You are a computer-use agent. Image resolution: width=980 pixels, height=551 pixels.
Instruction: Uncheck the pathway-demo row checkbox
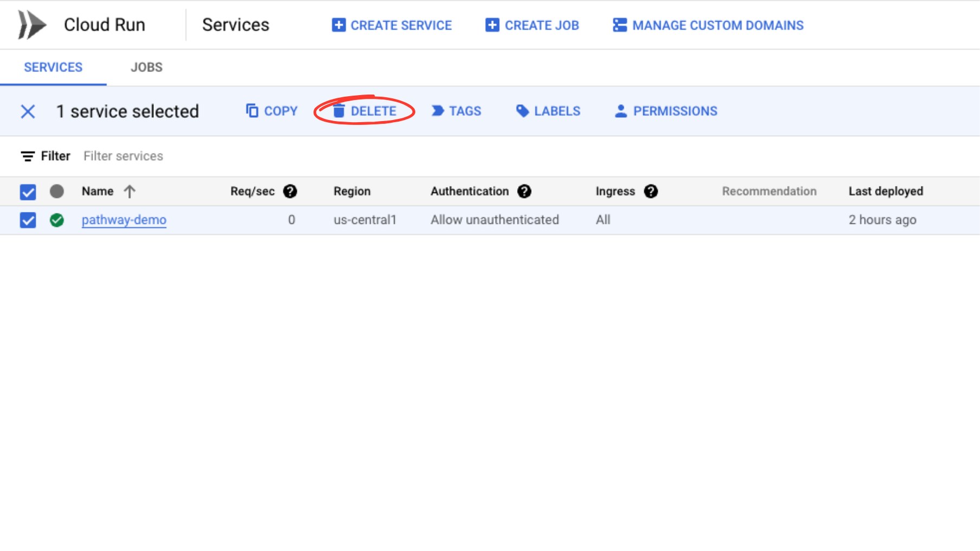[28, 220]
